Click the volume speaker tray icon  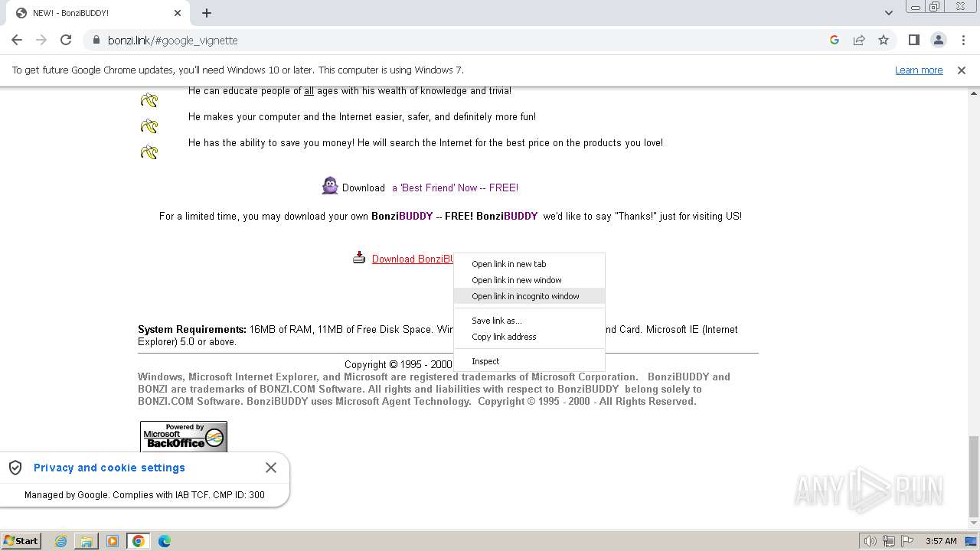[x=870, y=541]
